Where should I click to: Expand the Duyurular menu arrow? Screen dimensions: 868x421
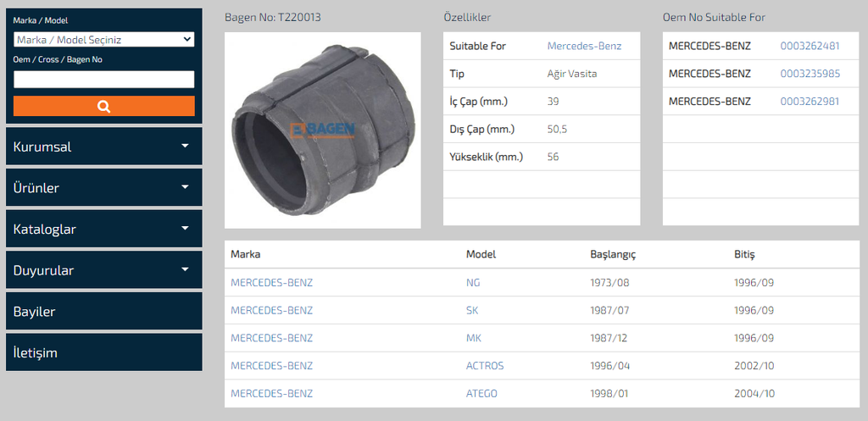click(185, 269)
